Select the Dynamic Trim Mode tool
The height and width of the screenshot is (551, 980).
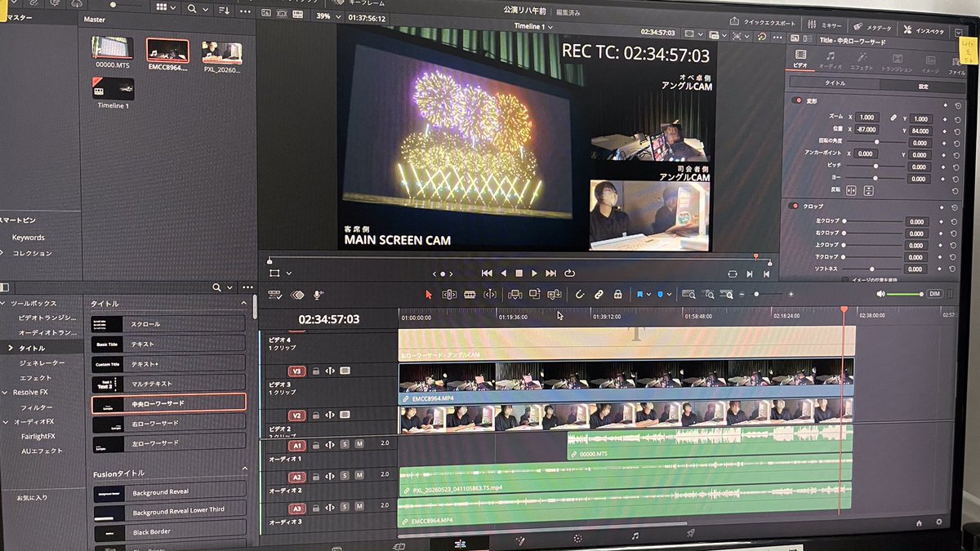[x=470, y=295]
